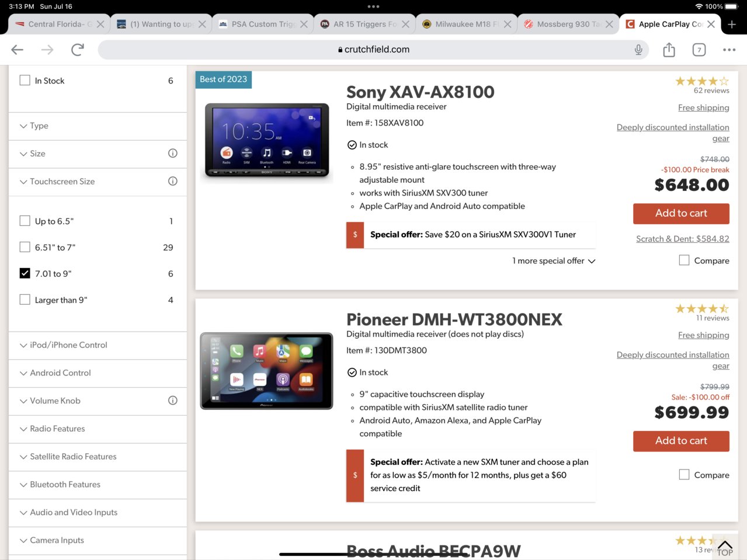Close the Central Florida tab
The width and height of the screenshot is (747, 560).
click(x=100, y=24)
